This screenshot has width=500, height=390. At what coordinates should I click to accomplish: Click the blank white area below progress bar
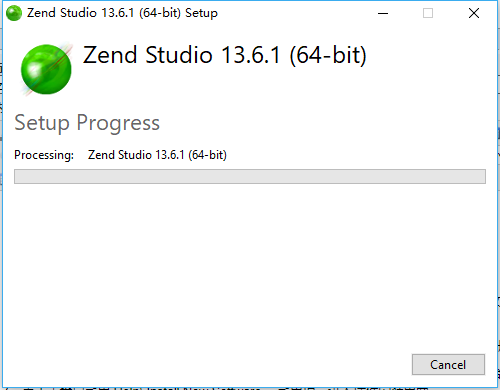[x=250, y=267]
